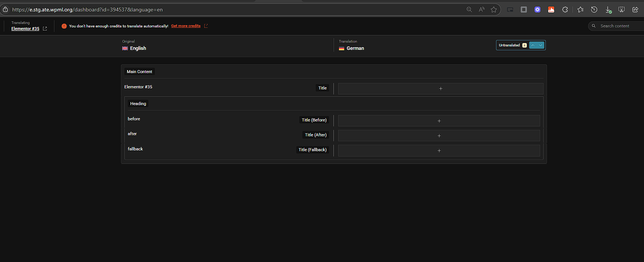644x262 pixels.
Task: Click the original text fallback
Action: point(135,149)
